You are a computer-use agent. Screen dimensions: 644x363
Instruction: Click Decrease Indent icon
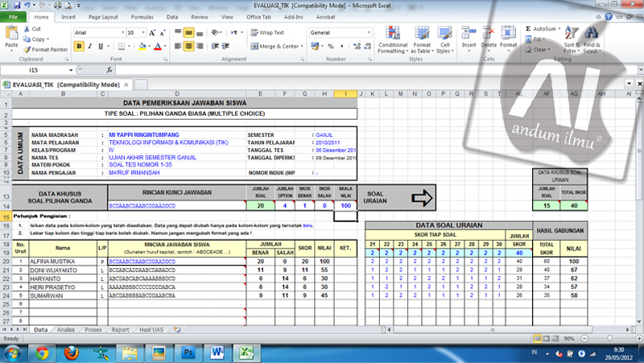pos(215,46)
